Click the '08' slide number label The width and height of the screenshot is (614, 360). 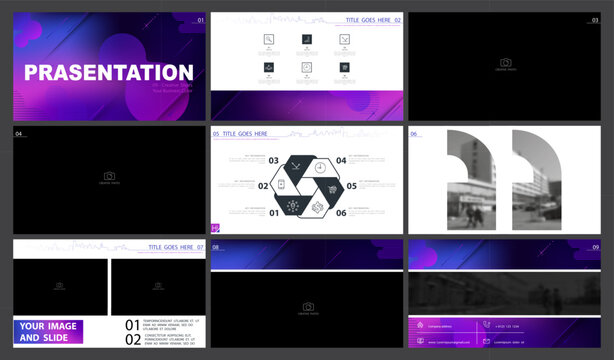coord(216,247)
